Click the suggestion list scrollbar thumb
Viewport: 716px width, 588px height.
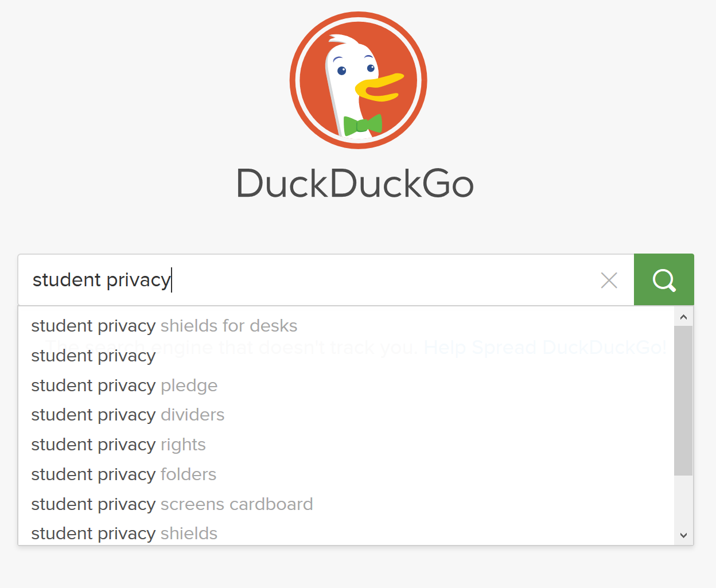683,400
